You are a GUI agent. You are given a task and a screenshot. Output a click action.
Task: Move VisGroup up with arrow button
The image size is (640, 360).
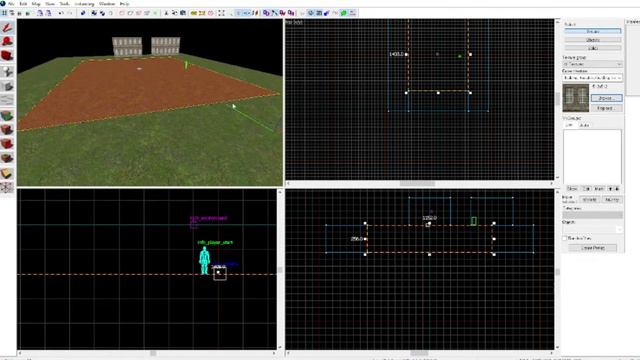[610, 189]
